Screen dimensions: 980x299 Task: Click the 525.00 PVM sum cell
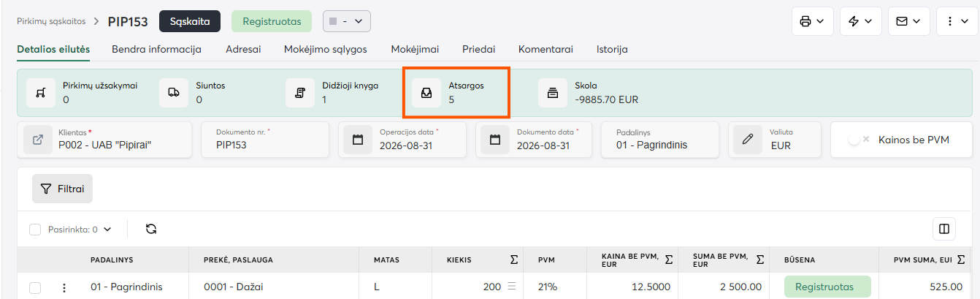925,287
